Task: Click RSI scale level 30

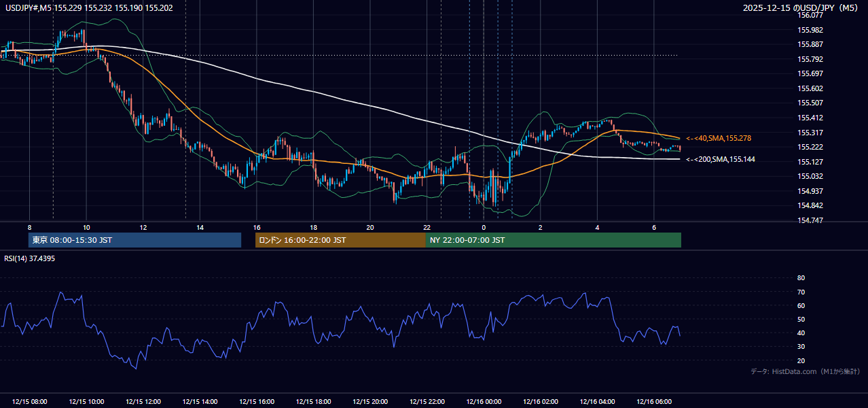Action: (x=801, y=347)
